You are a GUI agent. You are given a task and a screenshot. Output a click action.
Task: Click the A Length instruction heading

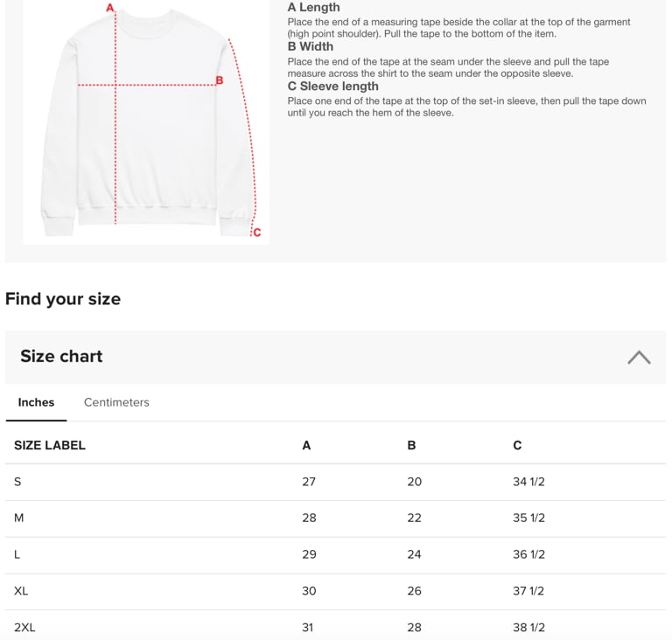pyautogui.click(x=314, y=7)
